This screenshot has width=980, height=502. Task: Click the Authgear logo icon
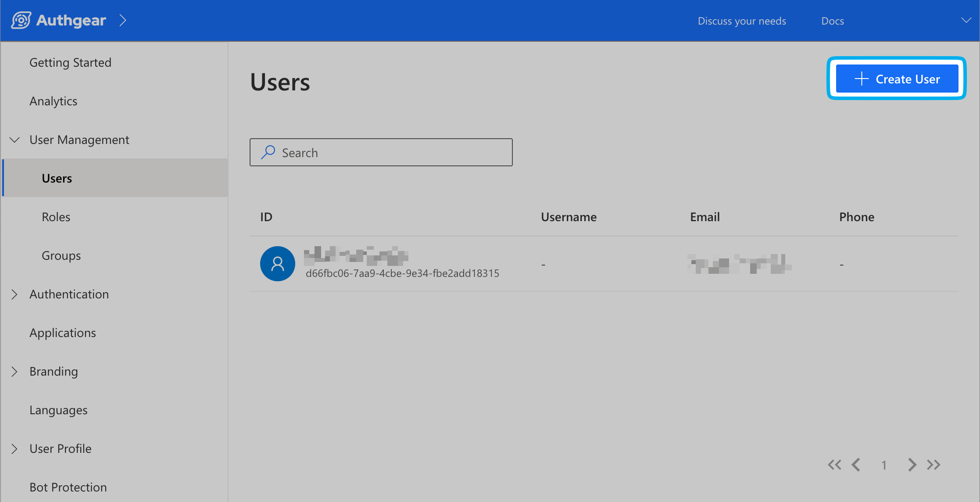click(21, 21)
